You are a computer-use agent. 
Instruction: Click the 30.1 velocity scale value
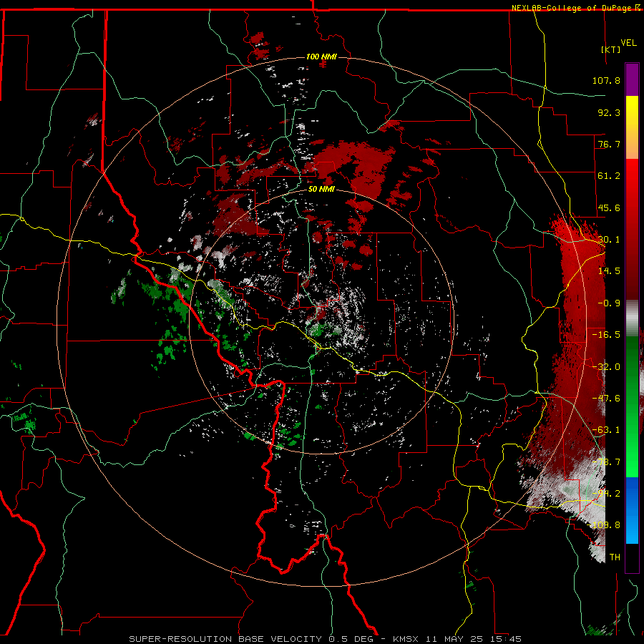(609, 240)
